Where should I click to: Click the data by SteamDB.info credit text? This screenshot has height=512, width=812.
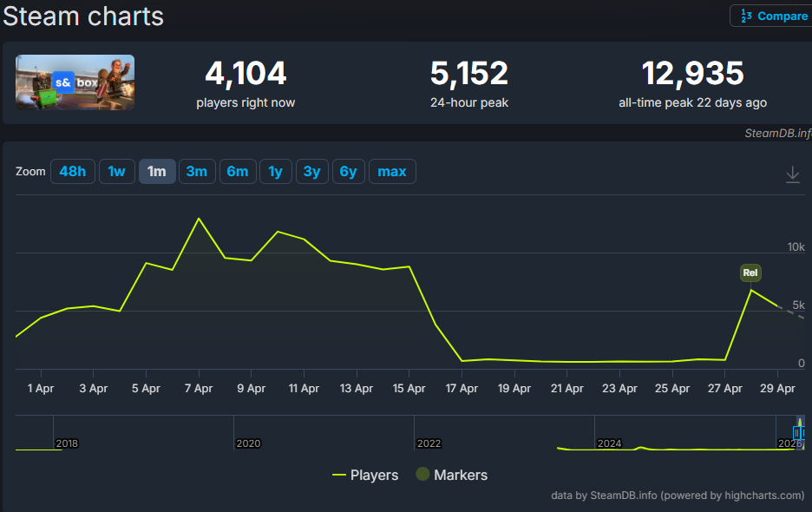[678, 496]
